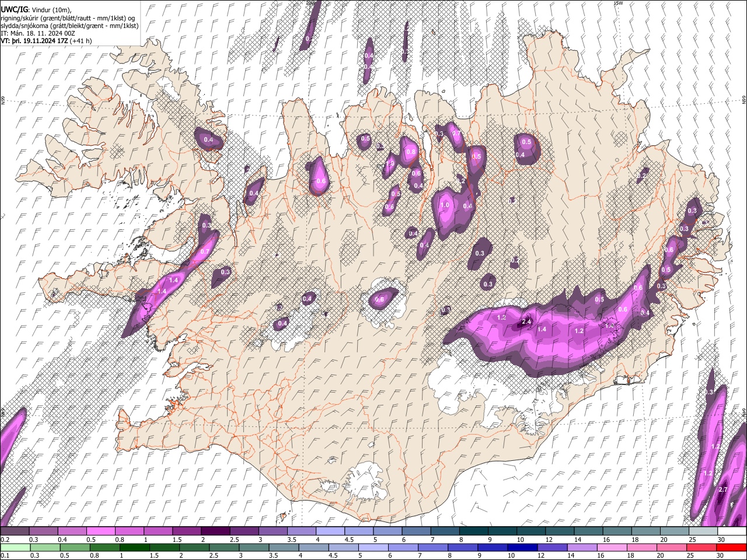Pick lower legend swatch between 0.1 and 0.3
The image size is (747, 560).
[15, 547]
